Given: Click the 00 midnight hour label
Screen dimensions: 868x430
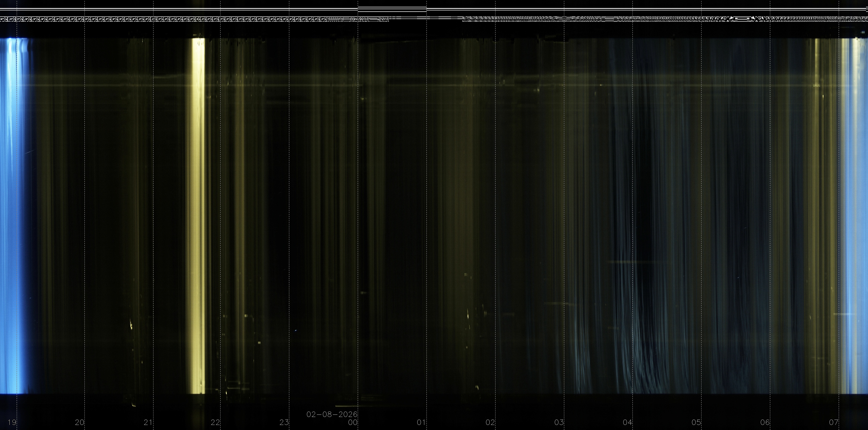Looking at the screenshot, I should 353,422.
